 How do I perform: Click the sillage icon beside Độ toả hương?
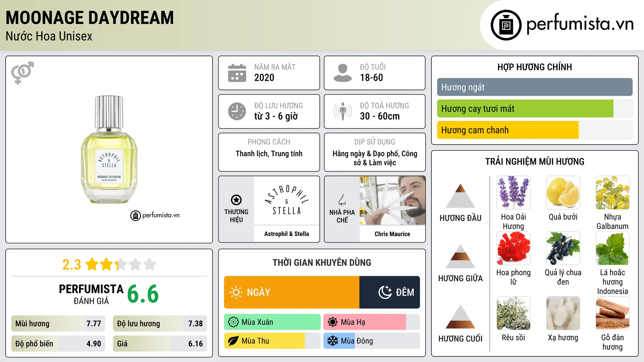(342, 111)
